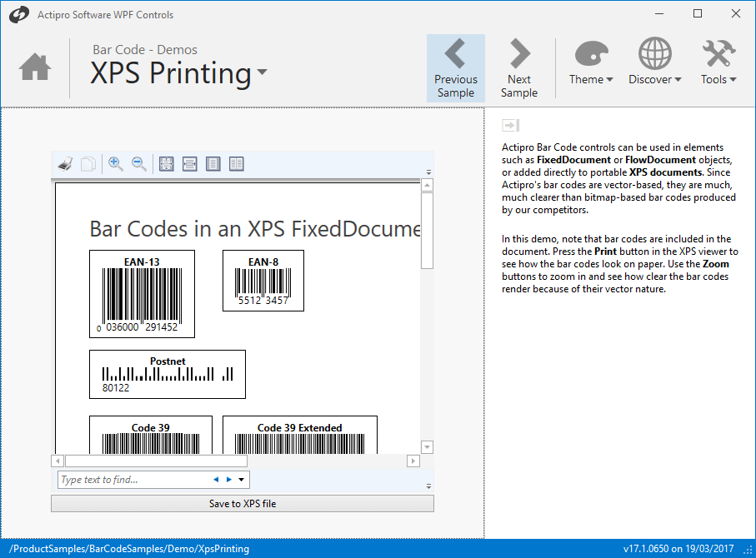Screen dimensions: 756x558
Task: Fit the whole page in the viewer
Action: click(166, 163)
